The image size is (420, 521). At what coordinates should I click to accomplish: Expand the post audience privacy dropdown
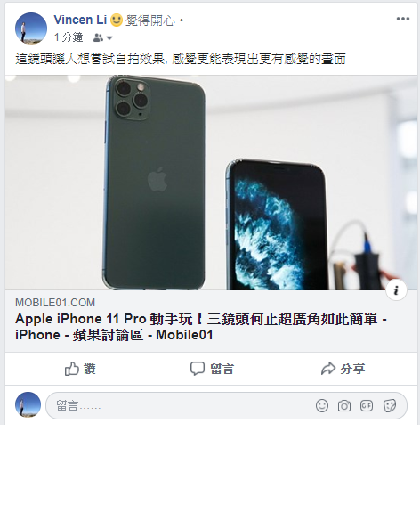(x=103, y=38)
